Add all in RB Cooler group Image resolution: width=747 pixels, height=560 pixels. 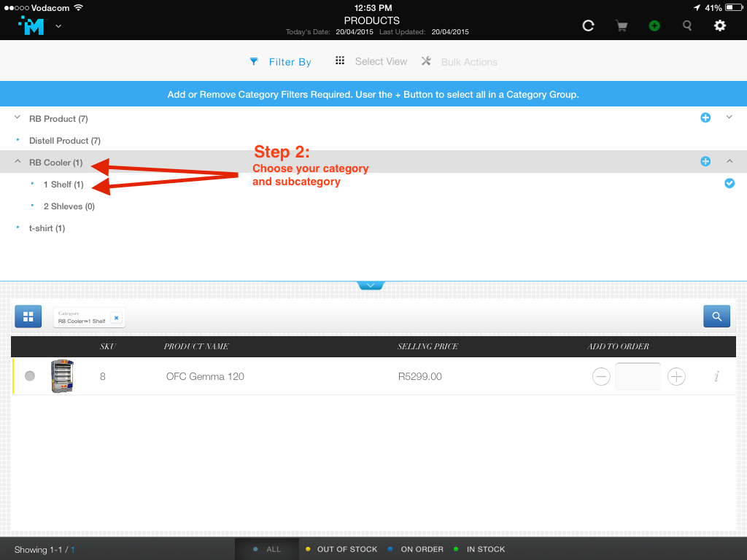tap(705, 161)
